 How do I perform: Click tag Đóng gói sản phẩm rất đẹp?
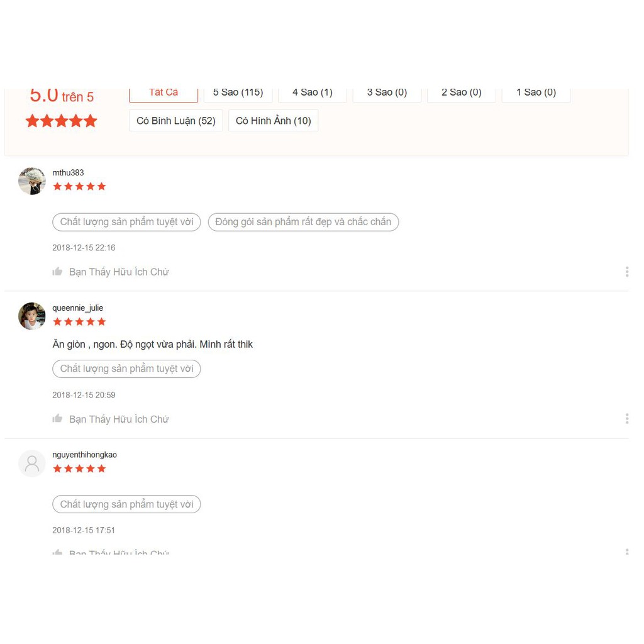point(303,222)
